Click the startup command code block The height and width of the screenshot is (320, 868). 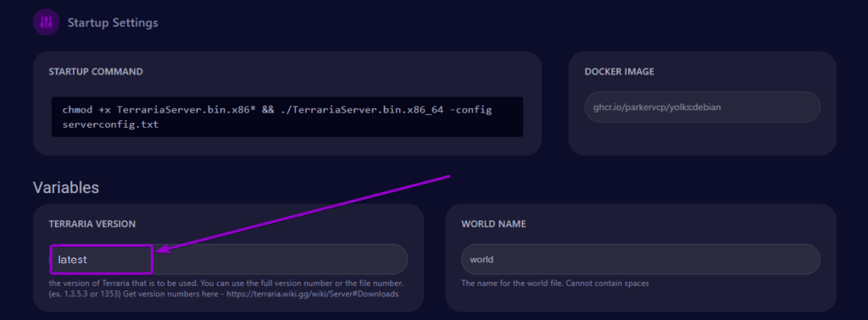(287, 117)
